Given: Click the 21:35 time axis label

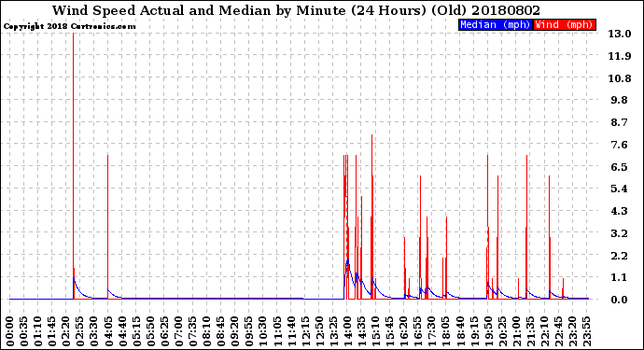Looking at the screenshot, I should 531,331.
